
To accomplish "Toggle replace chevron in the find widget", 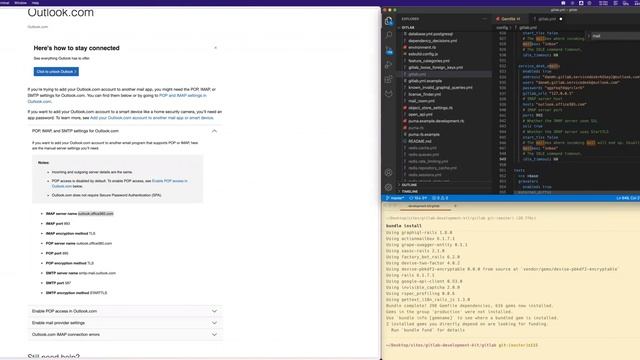I will tap(589, 36).
